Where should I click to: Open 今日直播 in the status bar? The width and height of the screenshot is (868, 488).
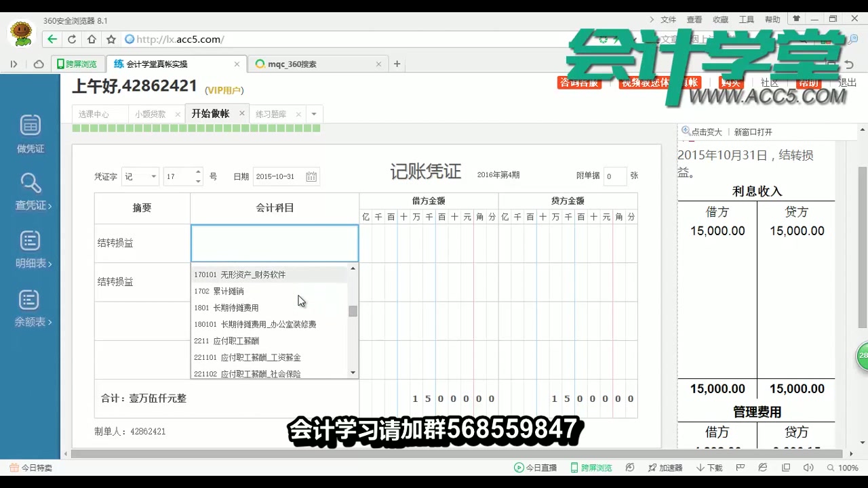point(535,468)
